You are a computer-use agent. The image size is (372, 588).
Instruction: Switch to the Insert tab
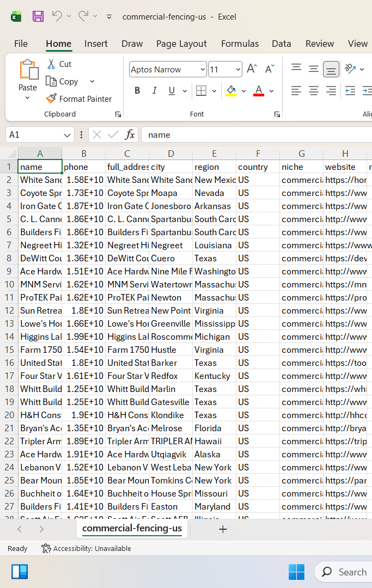pos(96,44)
